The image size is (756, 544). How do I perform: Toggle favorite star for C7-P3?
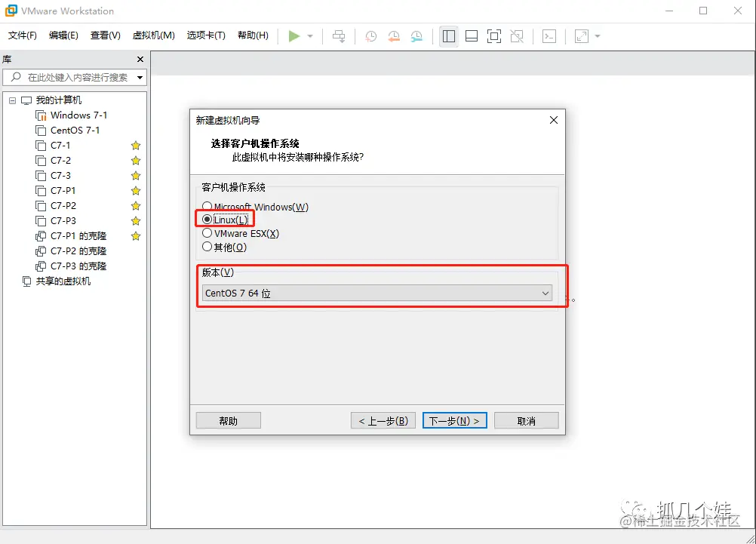(x=136, y=221)
